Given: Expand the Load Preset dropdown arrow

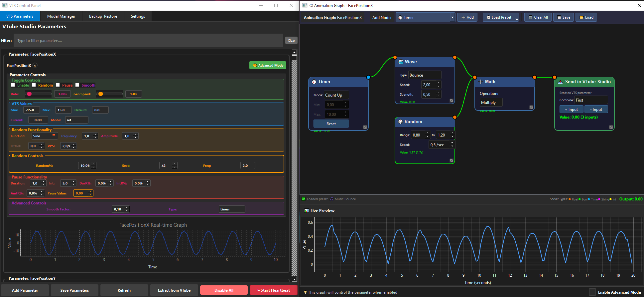Looking at the screenshot, I should tap(517, 19).
